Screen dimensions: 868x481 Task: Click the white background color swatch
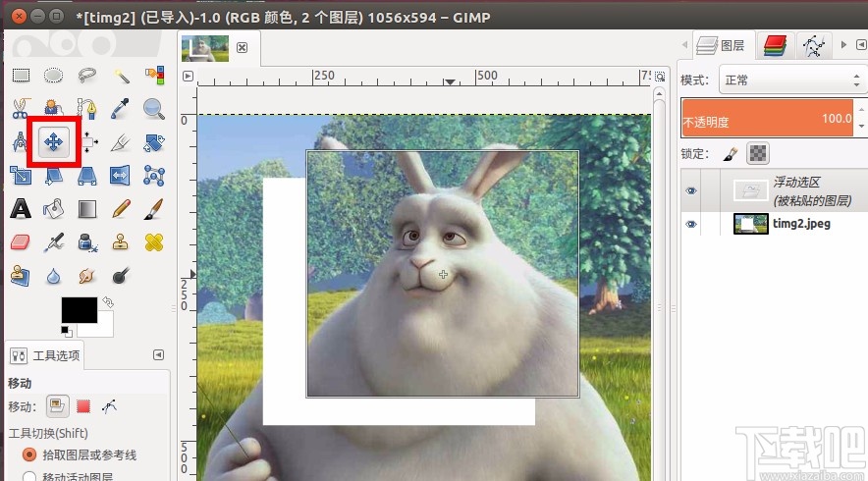[x=105, y=329]
